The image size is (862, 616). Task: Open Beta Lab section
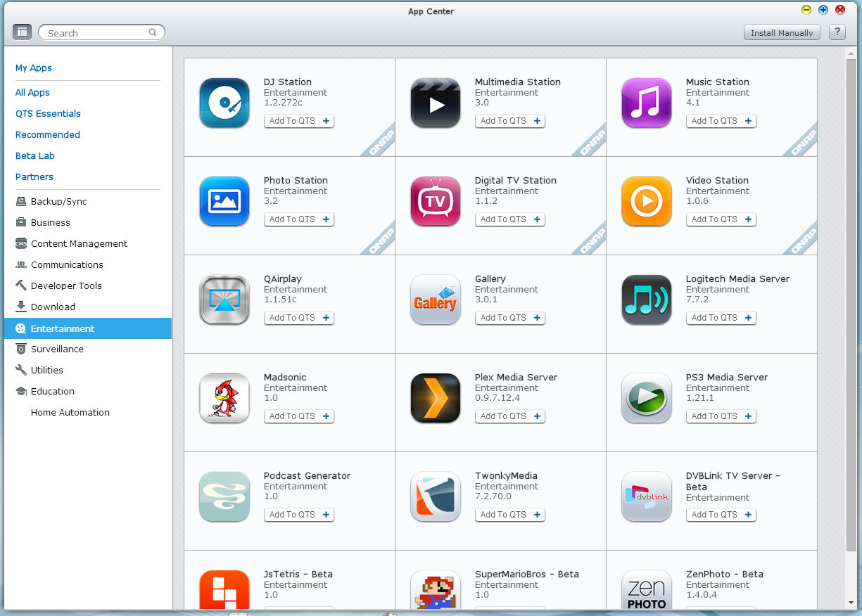[35, 155]
